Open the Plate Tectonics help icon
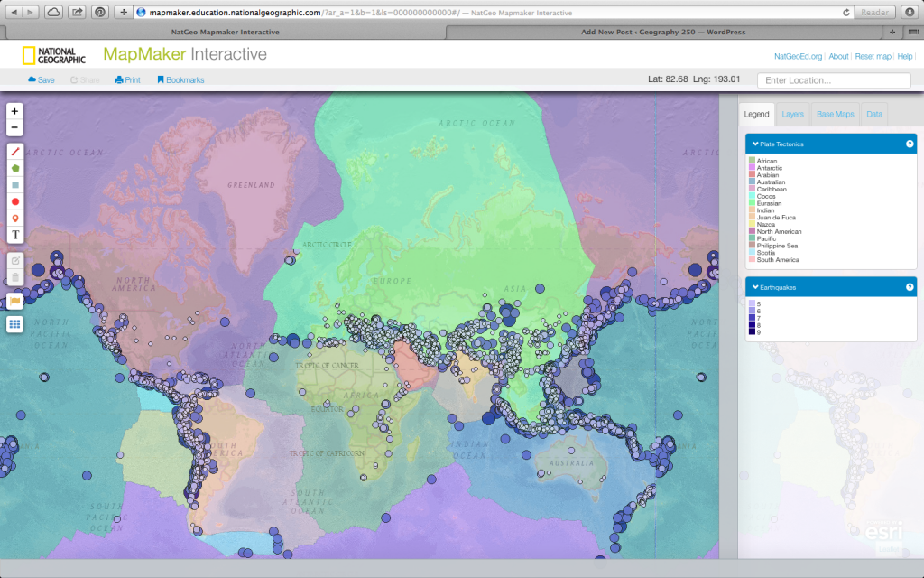924x578 pixels. (910, 144)
